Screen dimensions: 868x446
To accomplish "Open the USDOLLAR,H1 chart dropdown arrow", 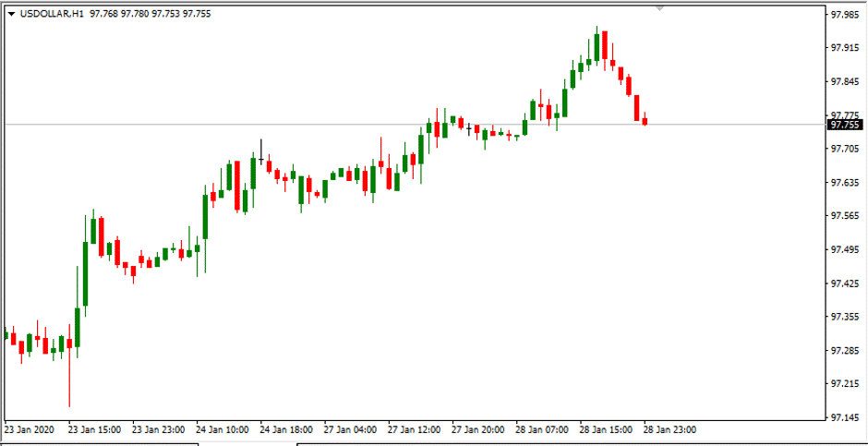I will pos(12,15).
